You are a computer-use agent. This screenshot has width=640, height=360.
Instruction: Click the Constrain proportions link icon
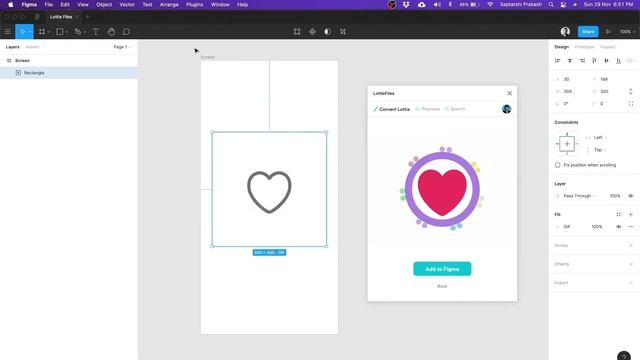coord(631,91)
